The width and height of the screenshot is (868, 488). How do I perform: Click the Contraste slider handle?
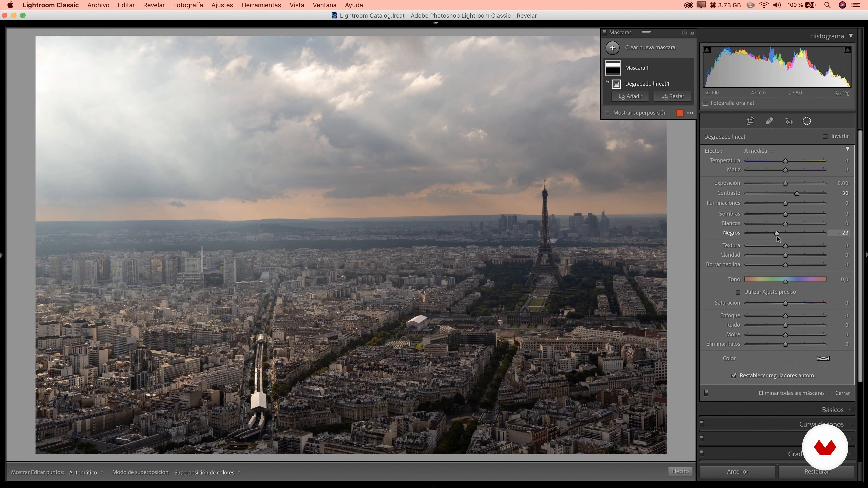(x=797, y=194)
